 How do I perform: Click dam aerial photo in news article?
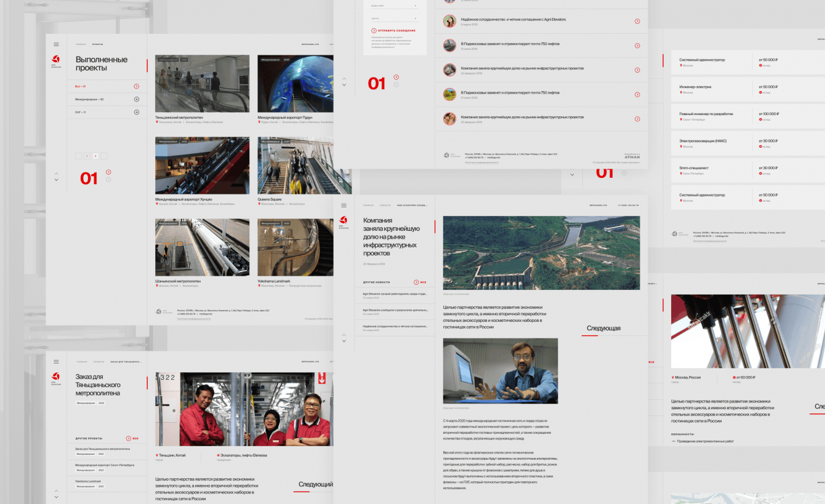tap(541, 253)
